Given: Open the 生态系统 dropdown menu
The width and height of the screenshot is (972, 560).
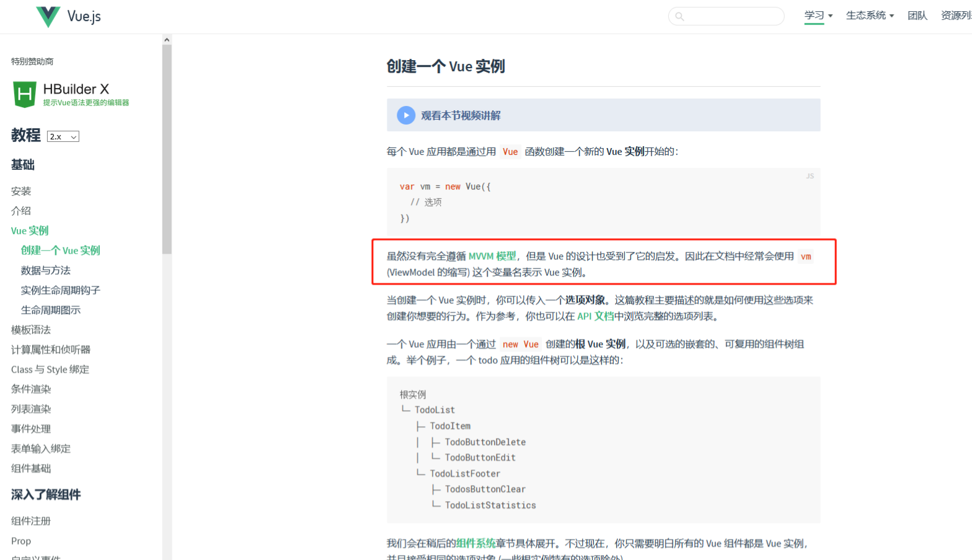Looking at the screenshot, I should coord(870,15).
